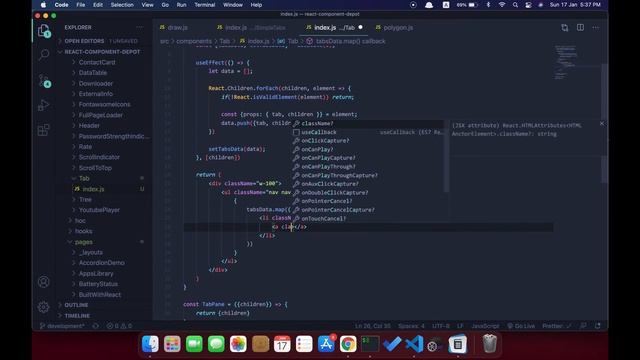Click the Spotlight search menu bar icon

point(516,5)
